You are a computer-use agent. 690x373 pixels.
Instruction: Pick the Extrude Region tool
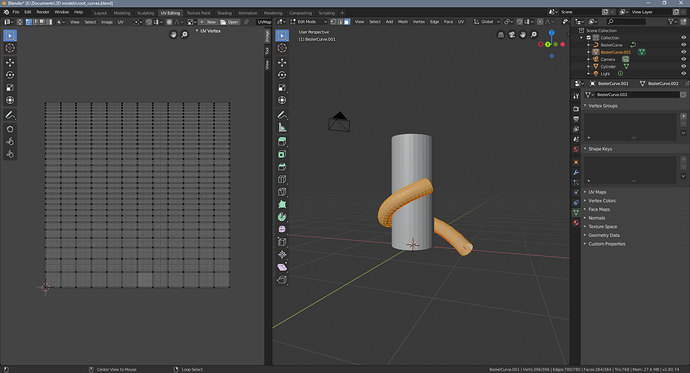tap(282, 141)
